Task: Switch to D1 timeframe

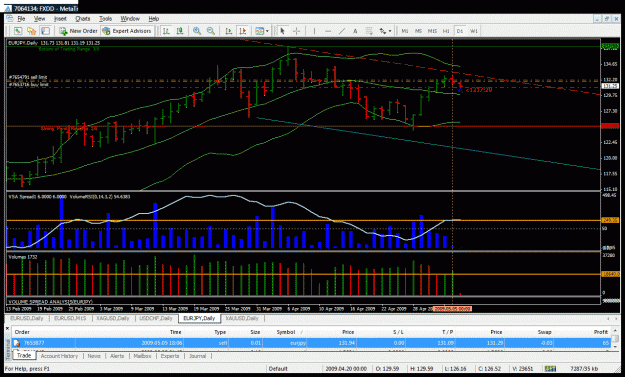Action: 460,31
